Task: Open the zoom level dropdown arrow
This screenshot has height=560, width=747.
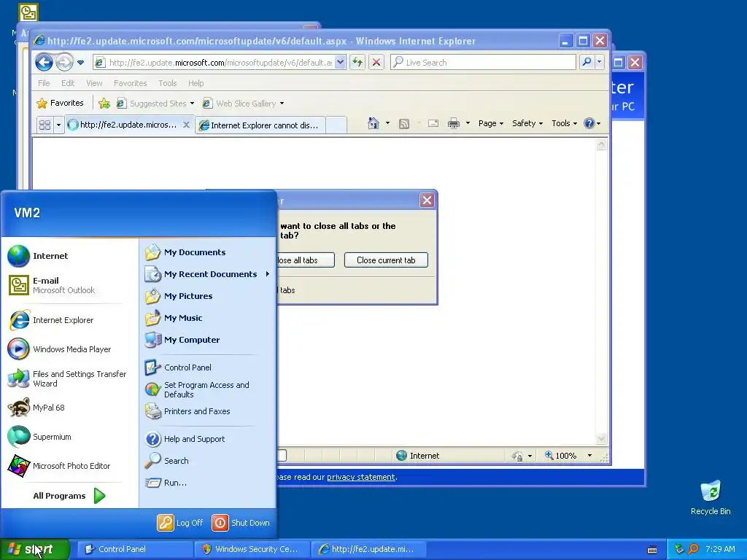Action: tap(589, 456)
